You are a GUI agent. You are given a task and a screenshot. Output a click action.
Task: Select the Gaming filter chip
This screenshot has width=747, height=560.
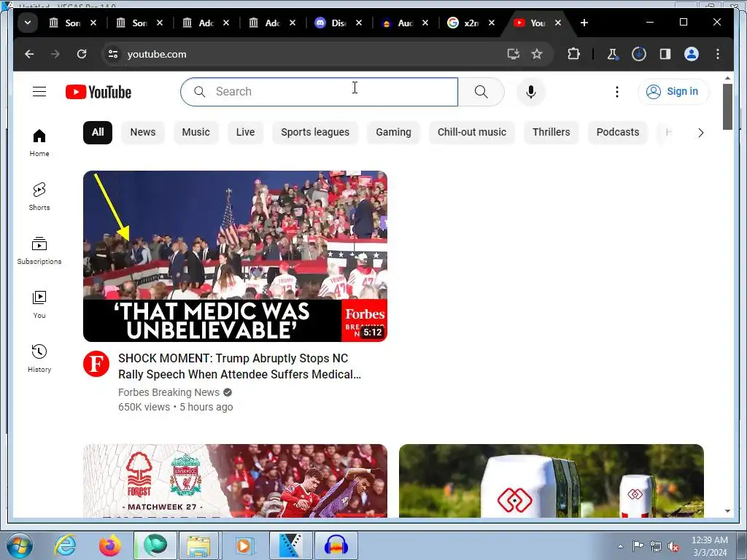[x=393, y=133]
